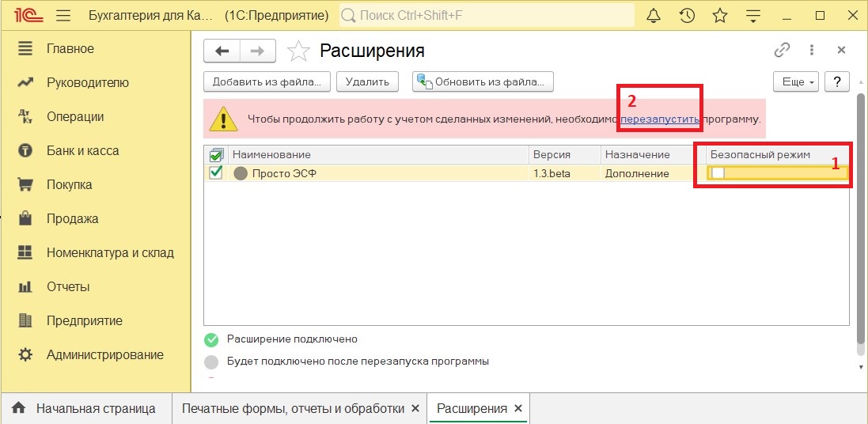This screenshot has width=868, height=424.
Task: Add Расширения page to favorites star
Action: pos(298,51)
